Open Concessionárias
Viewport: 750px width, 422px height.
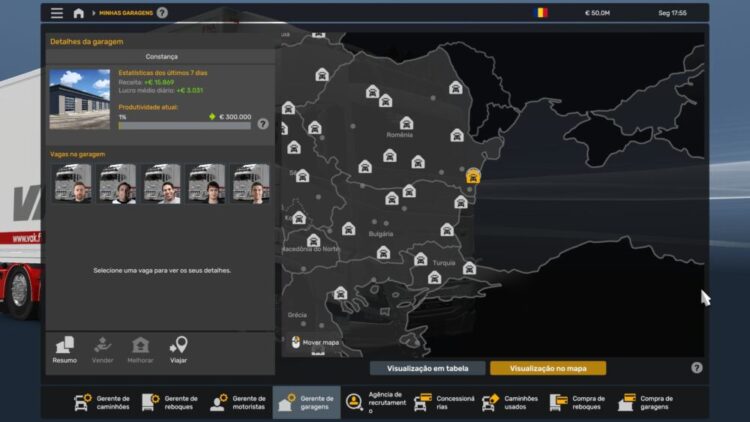click(x=444, y=402)
